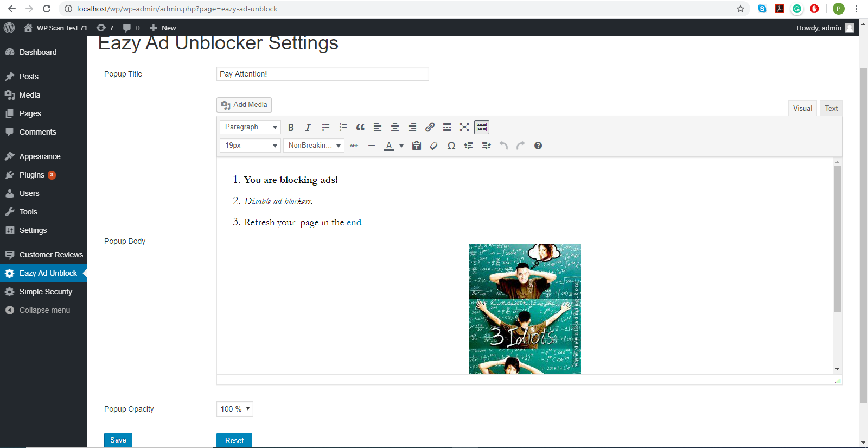The image size is (868, 448).
Task: Click the Popup Title input field
Action: [x=323, y=74]
